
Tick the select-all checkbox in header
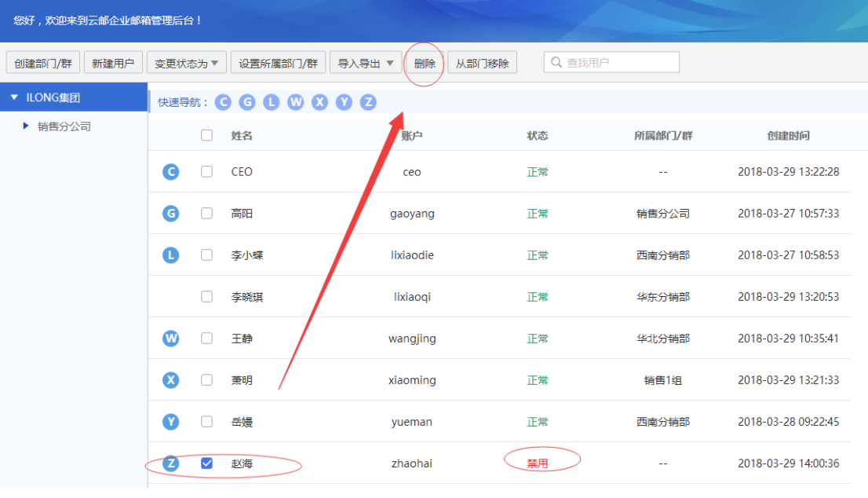pyautogui.click(x=206, y=135)
